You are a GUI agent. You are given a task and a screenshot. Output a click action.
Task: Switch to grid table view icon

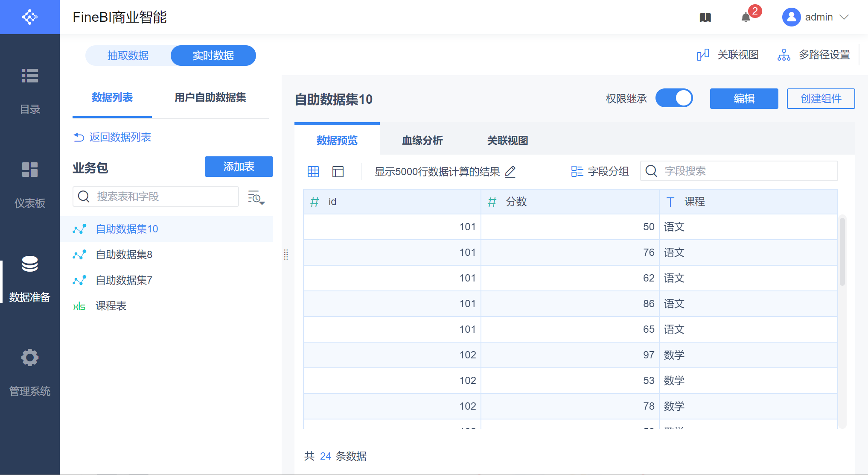click(x=313, y=172)
